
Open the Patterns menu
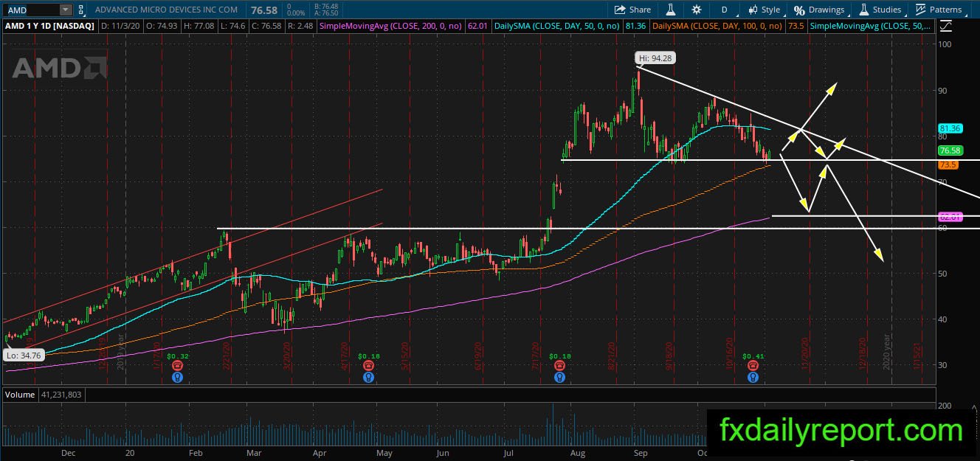[939, 10]
